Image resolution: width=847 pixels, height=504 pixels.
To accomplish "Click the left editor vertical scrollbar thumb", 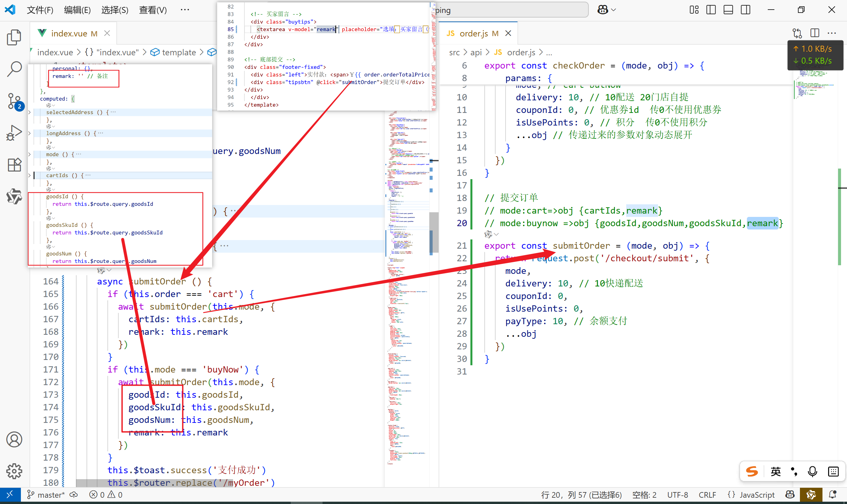I will [x=434, y=233].
